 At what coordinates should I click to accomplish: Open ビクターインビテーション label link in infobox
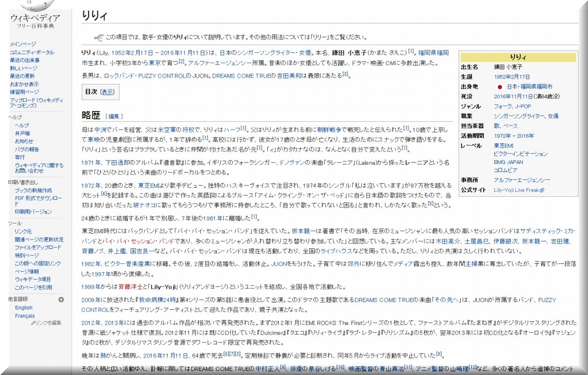click(520, 154)
